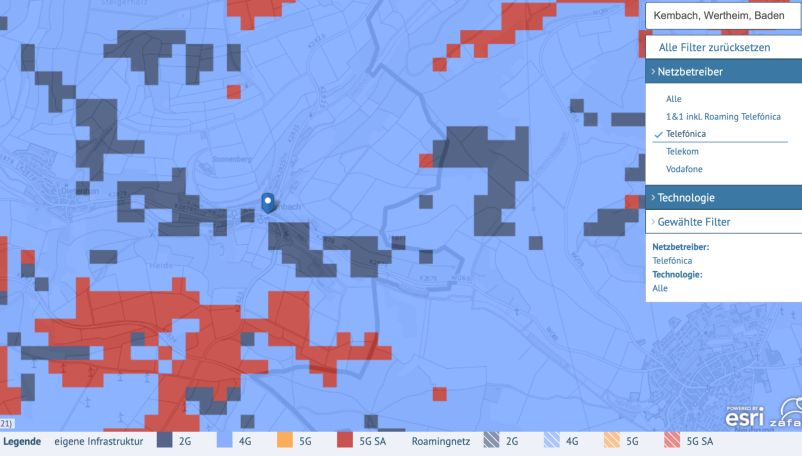Image resolution: width=802 pixels, height=456 pixels.
Task: Click the Netzbetreiber: filter summary label
Action: coord(680,247)
